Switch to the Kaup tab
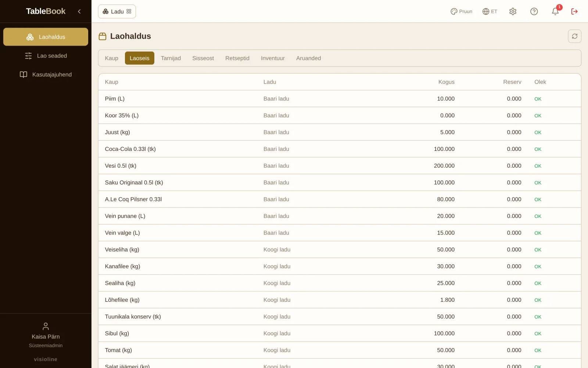The image size is (588, 368). (111, 58)
